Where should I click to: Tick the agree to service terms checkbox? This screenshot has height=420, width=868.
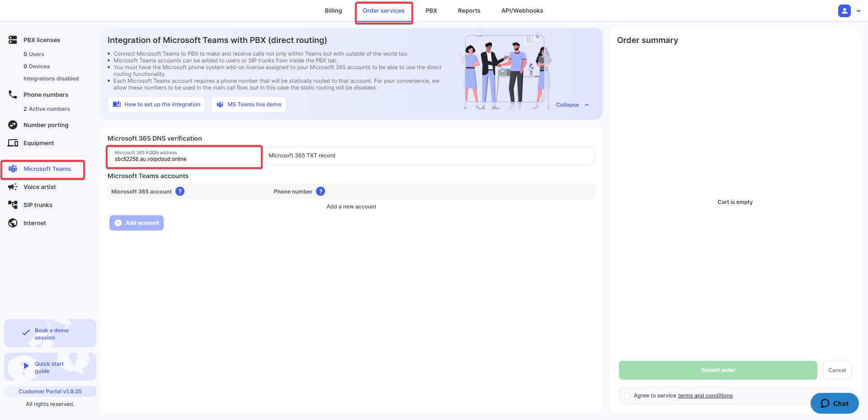coord(627,396)
